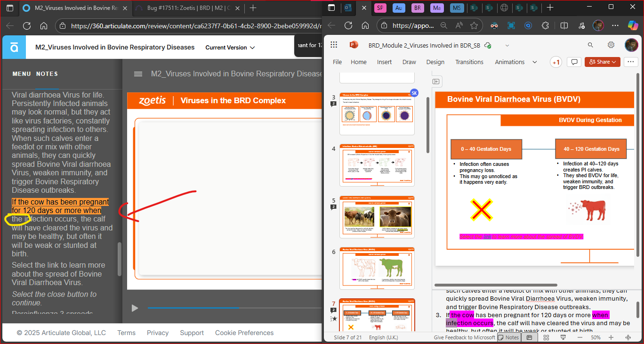Viewport: 644px width, 344px height.
Task: Open the PowerPoint app launcher grid
Action: coord(334,45)
